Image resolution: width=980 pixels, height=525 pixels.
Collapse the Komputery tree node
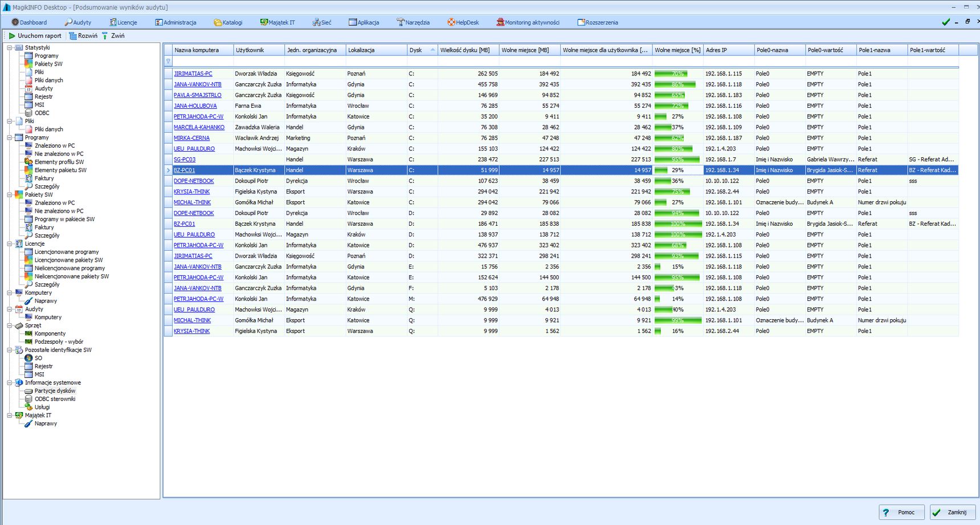[10, 293]
